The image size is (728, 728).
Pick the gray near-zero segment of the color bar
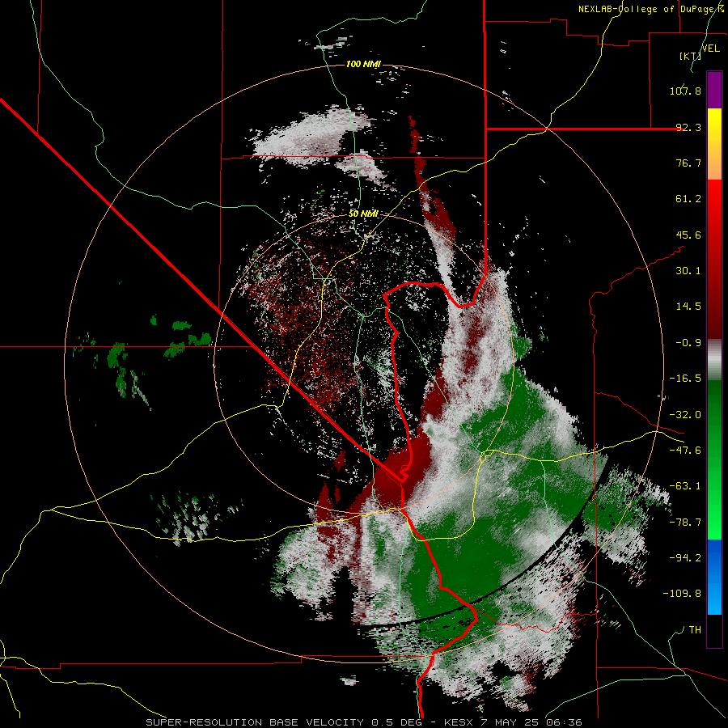pyautogui.click(x=714, y=360)
